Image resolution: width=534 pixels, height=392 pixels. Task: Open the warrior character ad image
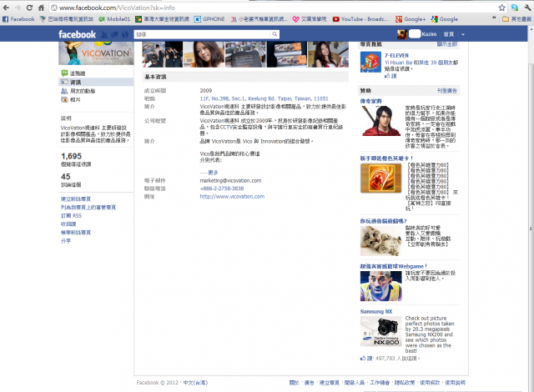tap(381, 121)
